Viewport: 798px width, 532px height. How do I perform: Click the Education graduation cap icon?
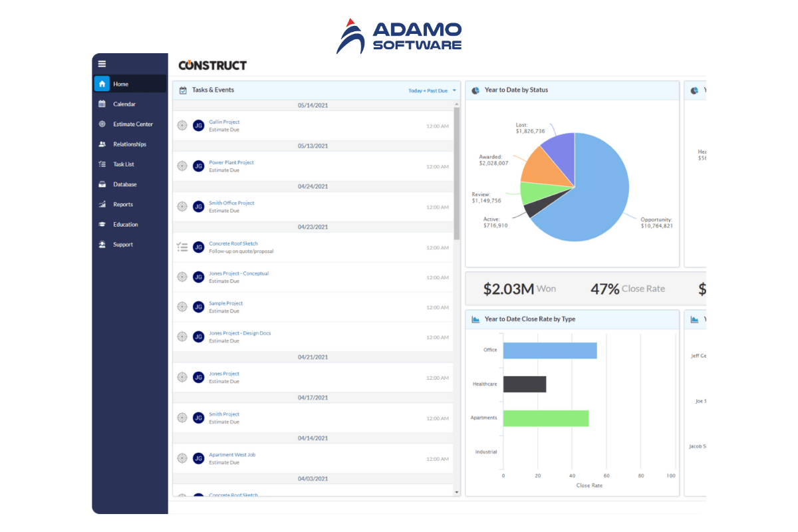click(102, 225)
